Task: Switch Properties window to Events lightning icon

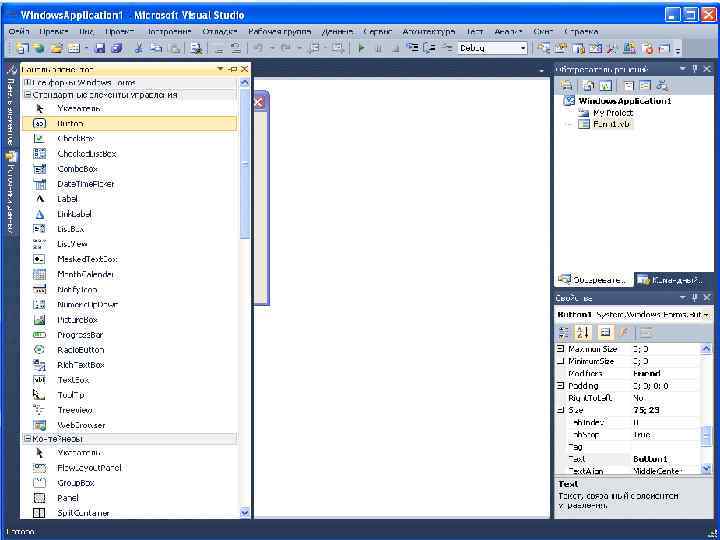Action: (x=624, y=332)
